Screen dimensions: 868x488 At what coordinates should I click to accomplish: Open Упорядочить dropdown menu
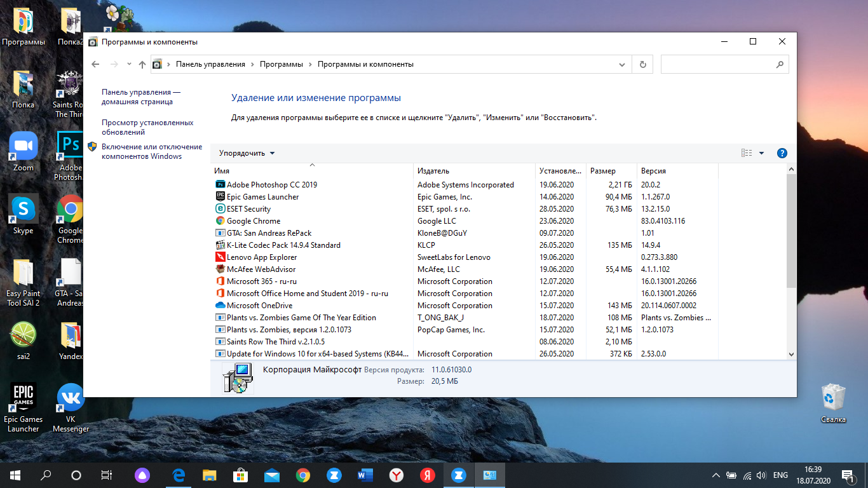click(x=247, y=153)
